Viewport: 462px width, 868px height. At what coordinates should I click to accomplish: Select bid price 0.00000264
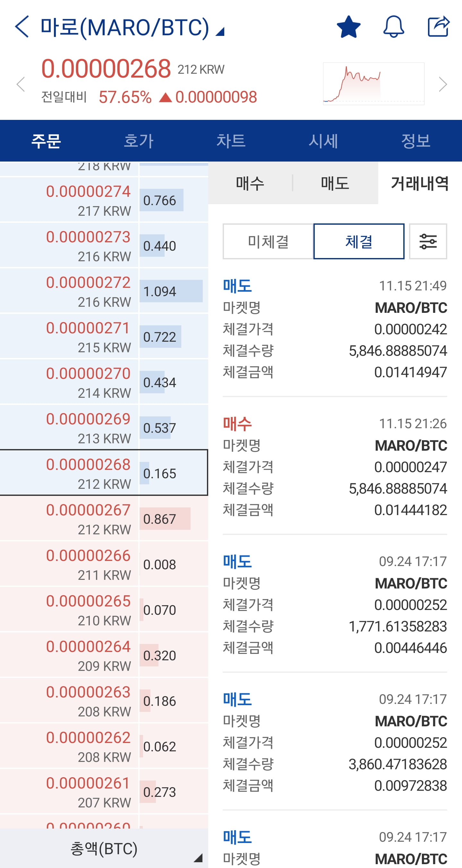pos(69,655)
